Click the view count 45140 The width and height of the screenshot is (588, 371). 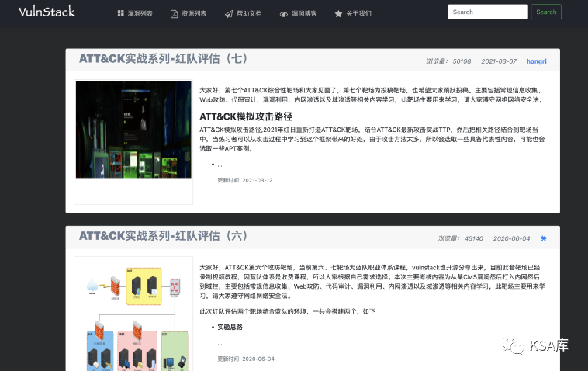tap(474, 238)
